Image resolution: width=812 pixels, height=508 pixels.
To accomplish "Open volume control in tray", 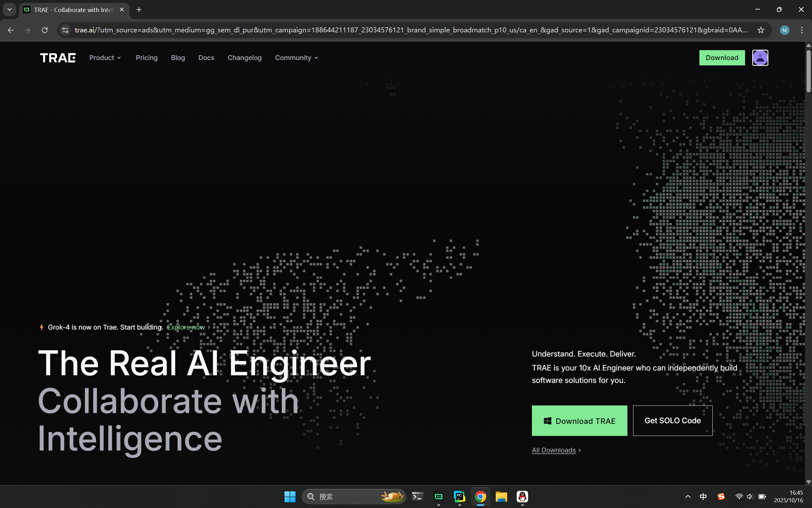I will point(750,497).
